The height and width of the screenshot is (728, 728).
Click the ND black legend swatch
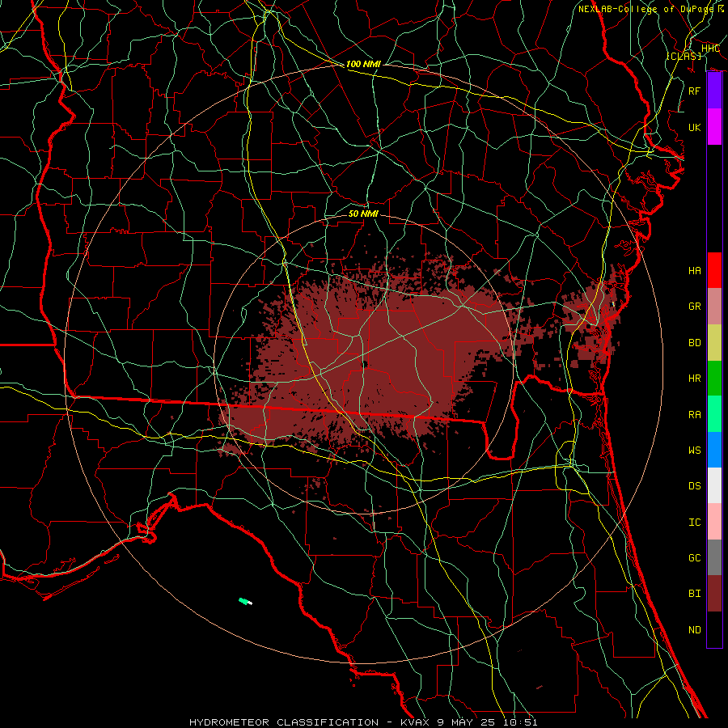(x=714, y=629)
